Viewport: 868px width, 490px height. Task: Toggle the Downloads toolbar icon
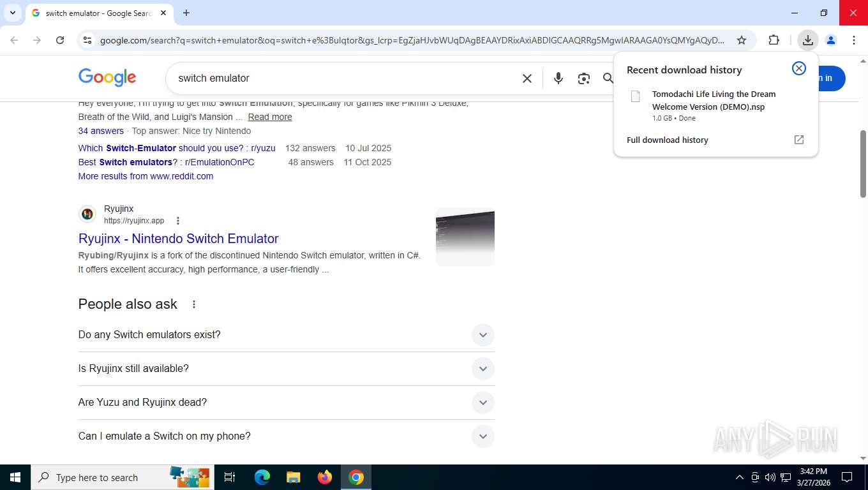[x=808, y=40]
